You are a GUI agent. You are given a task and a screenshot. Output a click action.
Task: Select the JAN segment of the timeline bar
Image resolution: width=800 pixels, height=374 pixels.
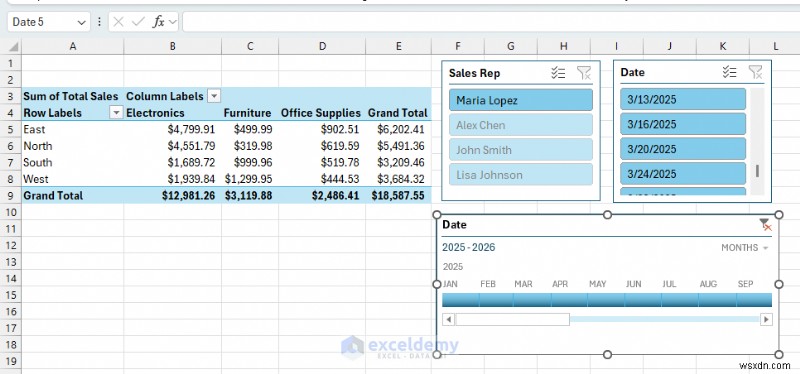click(x=460, y=300)
